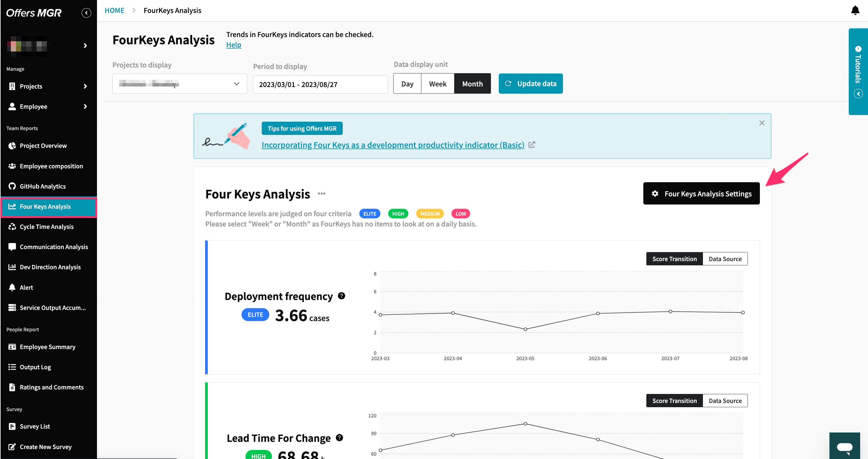Open the Incorporating Four Keys article link
Image resolution: width=868 pixels, height=459 pixels.
(x=393, y=145)
